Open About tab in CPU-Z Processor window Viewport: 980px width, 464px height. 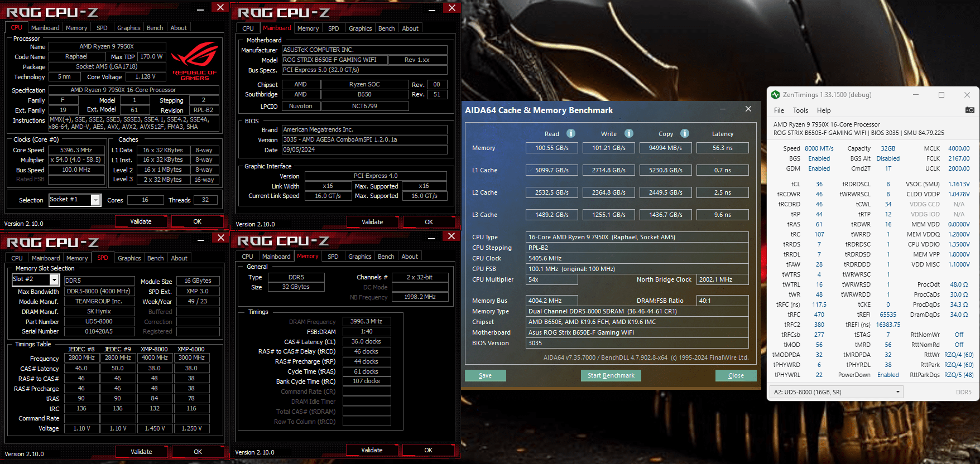179,28
